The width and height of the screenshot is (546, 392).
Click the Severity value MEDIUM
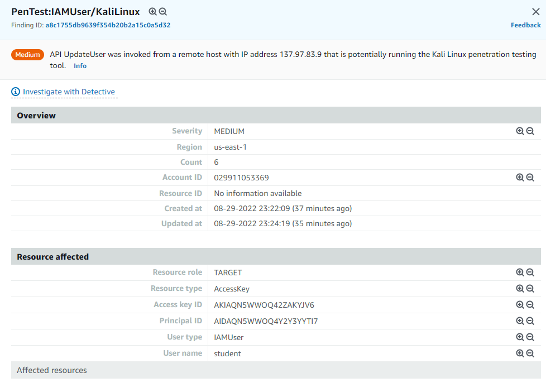click(x=229, y=131)
